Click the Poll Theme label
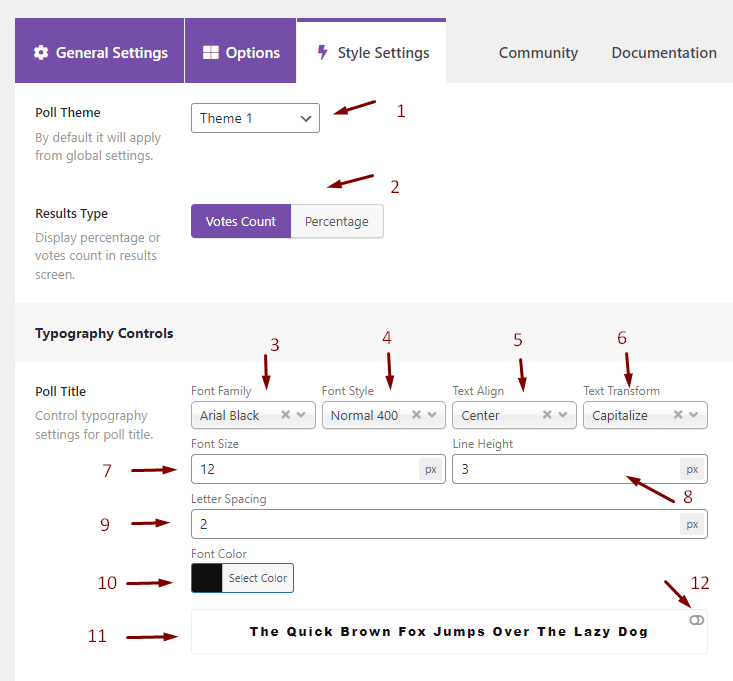This screenshot has width=733, height=681. point(68,113)
